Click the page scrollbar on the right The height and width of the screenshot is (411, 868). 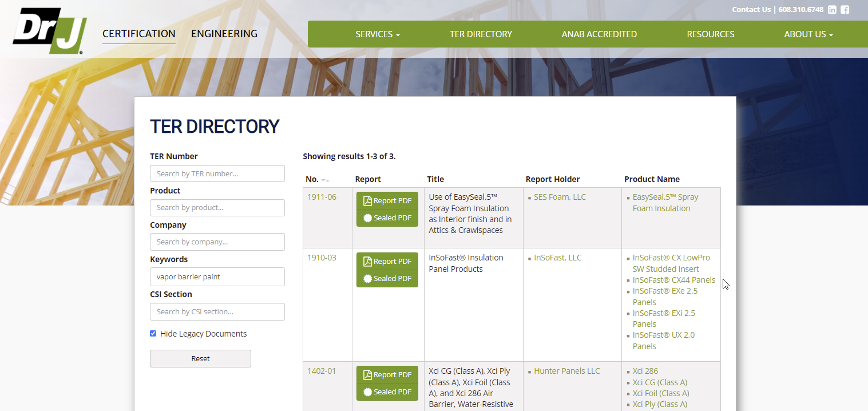tap(863, 229)
